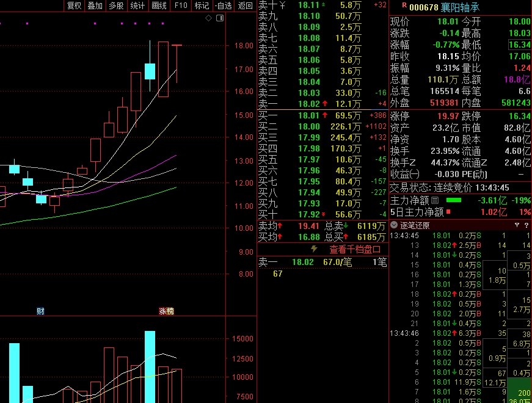Screen dimensions: 532x403
Task: Click the 查看千档盘口 link
Action: [x=355, y=249]
